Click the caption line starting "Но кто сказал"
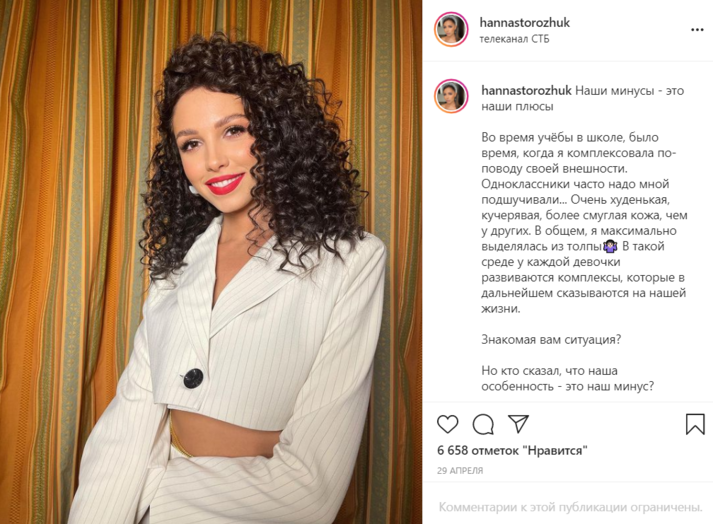Viewport: 713px width, 524px height. (x=567, y=378)
